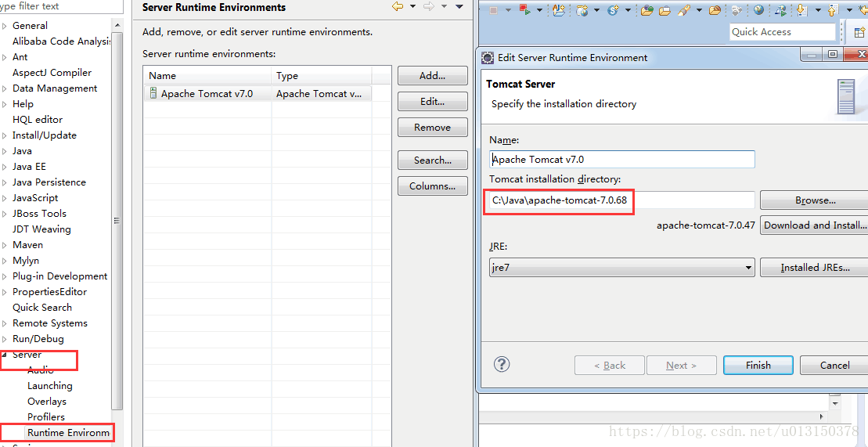Expand the General preferences node

point(5,26)
